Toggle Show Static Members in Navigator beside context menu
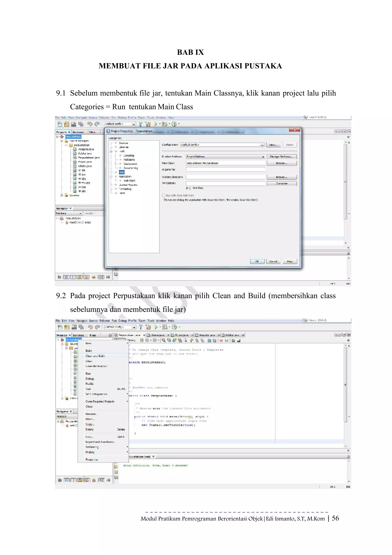 [x=73, y=480]
